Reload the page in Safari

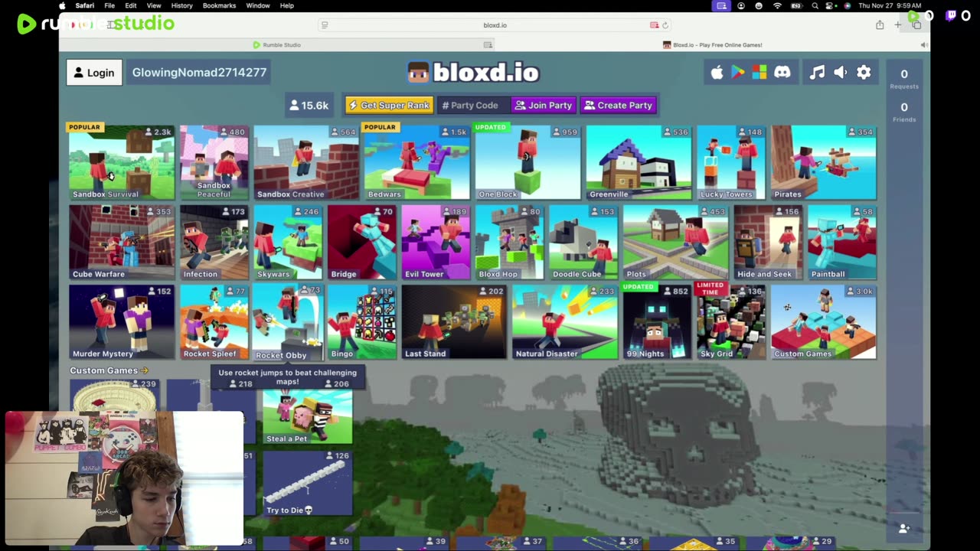[665, 25]
